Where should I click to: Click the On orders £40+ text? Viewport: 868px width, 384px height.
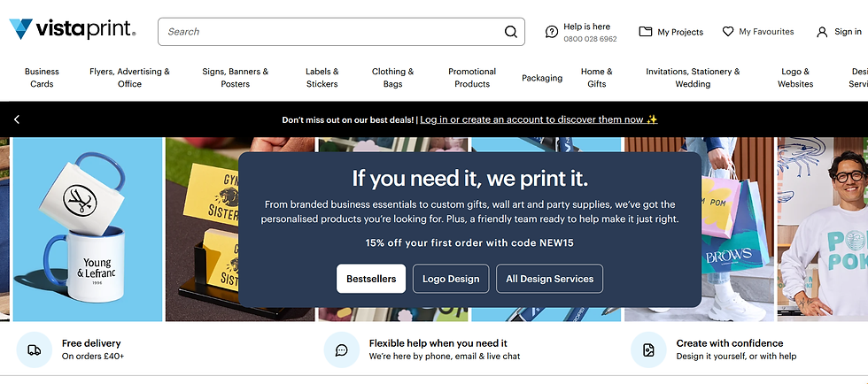click(93, 357)
